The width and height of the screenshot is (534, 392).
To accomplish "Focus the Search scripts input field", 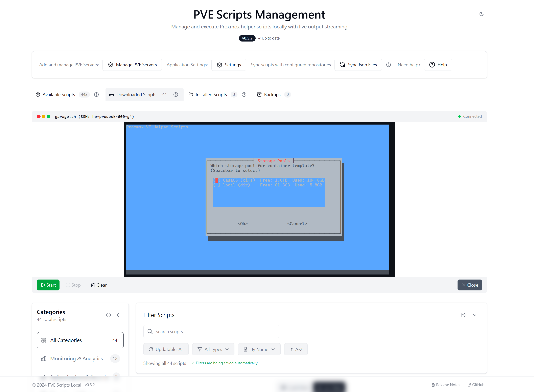I will (x=211, y=332).
